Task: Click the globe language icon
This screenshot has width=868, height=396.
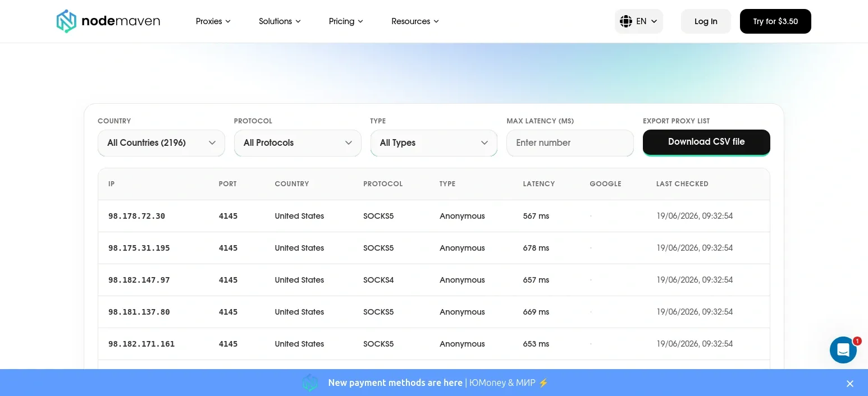Action: pyautogui.click(x=626, y=21)
